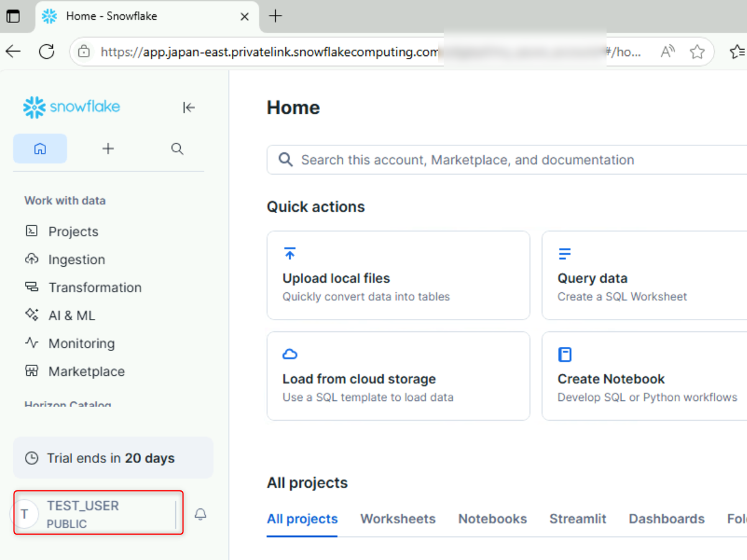Image resolution: width=747 pixels, height=560 pixels.
Task: Open the sidebar search magnifier icon
Action: (177, 149)
